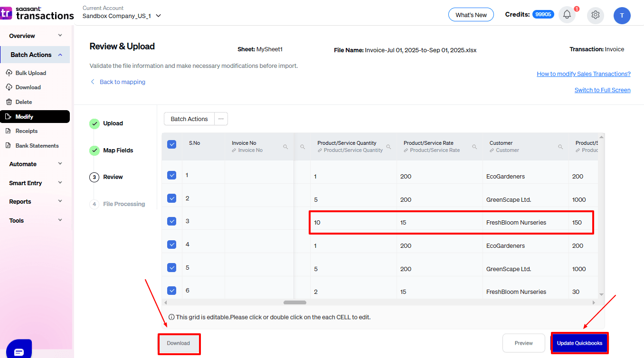Open the Batch Actions menu above the grid
Viewport: 644px width, 358px height.
pos(189,119)
